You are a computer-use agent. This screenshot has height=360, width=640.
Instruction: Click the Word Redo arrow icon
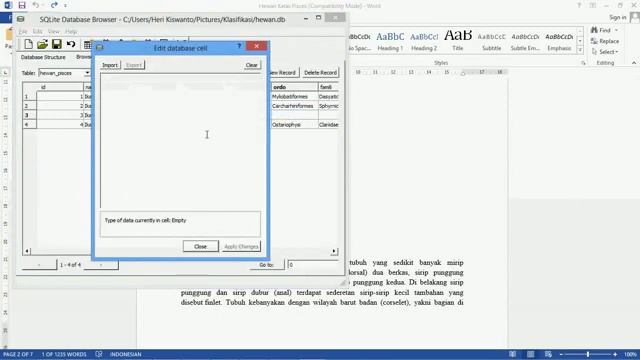pos(54,5)
